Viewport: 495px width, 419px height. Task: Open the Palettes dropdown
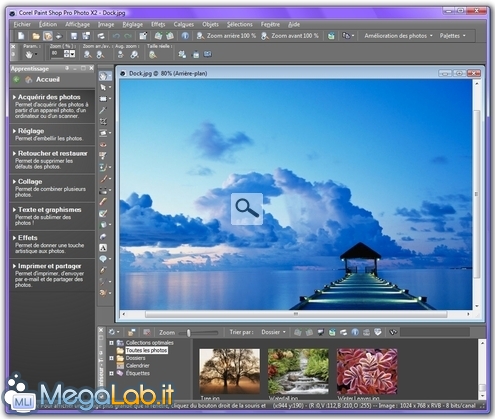coord(452,36)
